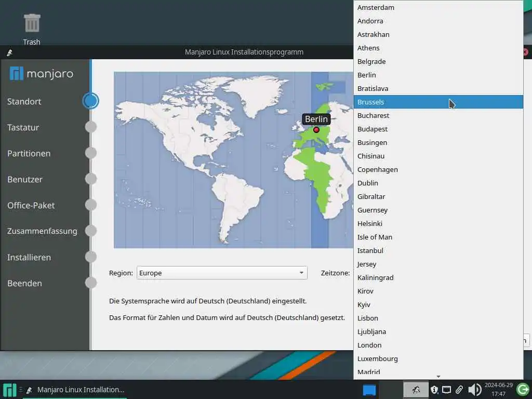Viewport: 532px width, 399px height.
Task: Select Andorra from the timezone list
Action: click(x=438, y=21)
